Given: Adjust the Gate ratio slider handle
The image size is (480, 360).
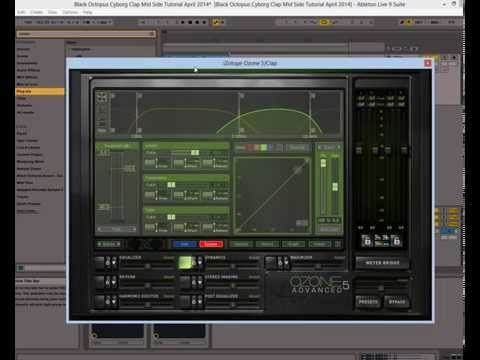Looking at the screenshot, I should coord(171,217).
